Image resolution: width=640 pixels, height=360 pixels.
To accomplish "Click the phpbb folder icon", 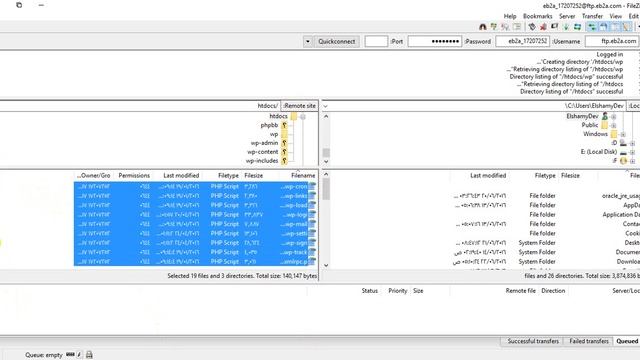I will [284, 125].
